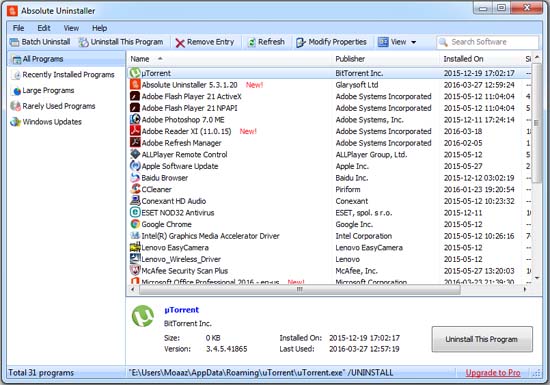This screenshot has width=550, height=385.
Task: Click the Refresh label
Action: [x=271, y=42]
